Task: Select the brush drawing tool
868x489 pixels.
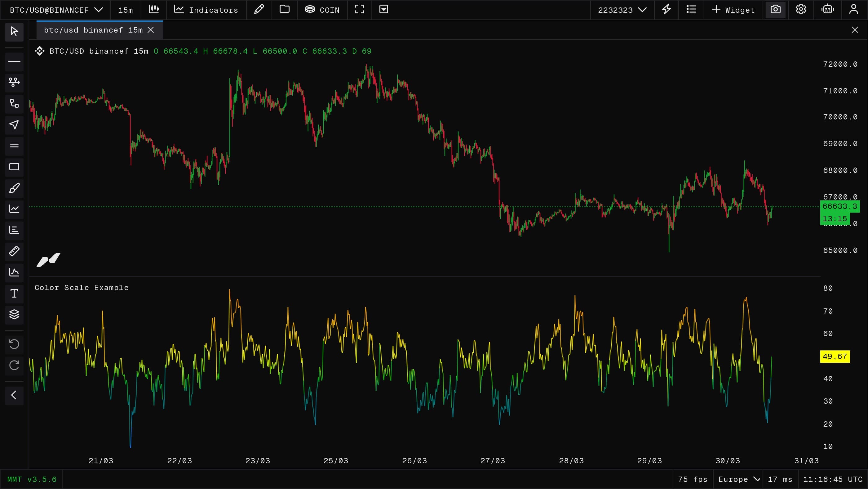Action: pos(14,188)
